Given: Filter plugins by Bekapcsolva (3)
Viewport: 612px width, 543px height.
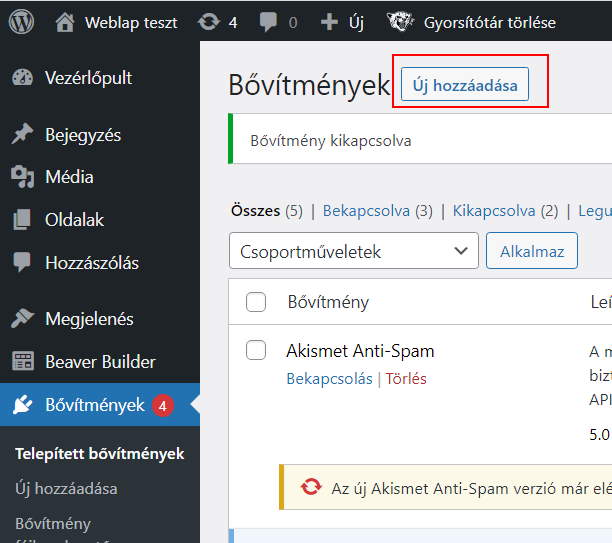Looking at the screenshot, I should click(377, 211).
